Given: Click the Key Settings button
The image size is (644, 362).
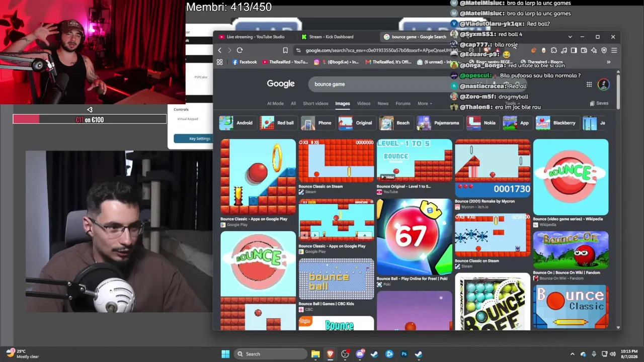Looking at the screenshot, I should (200, 139).
